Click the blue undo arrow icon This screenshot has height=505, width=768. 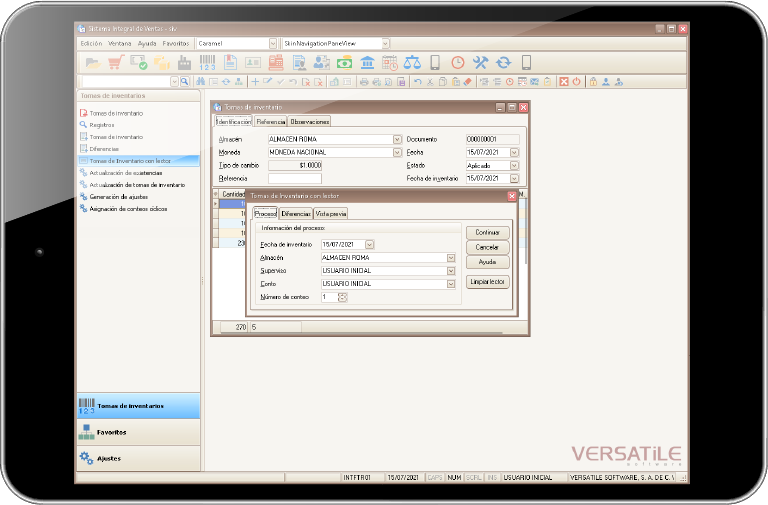point(417,82)
